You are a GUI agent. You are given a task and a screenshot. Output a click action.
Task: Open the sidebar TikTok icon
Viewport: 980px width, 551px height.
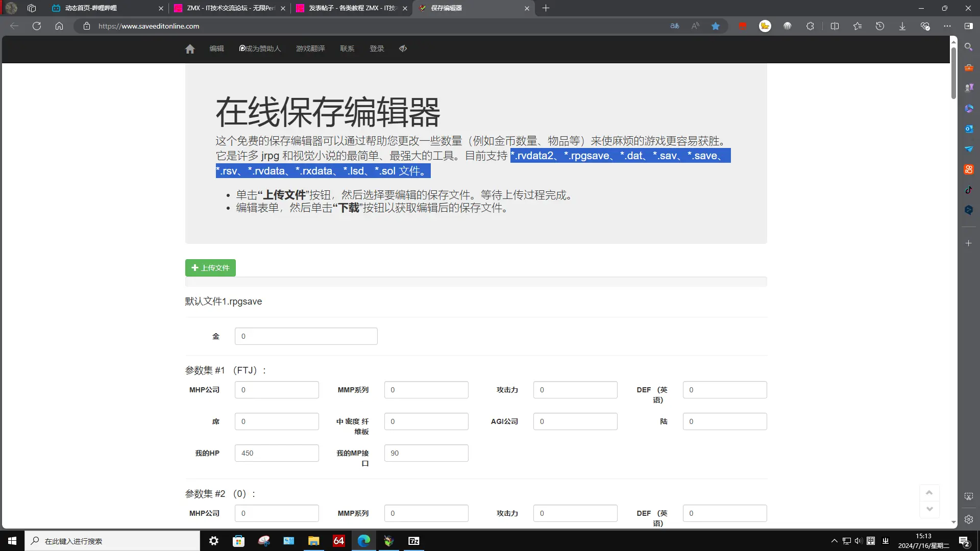click(969, 190)
